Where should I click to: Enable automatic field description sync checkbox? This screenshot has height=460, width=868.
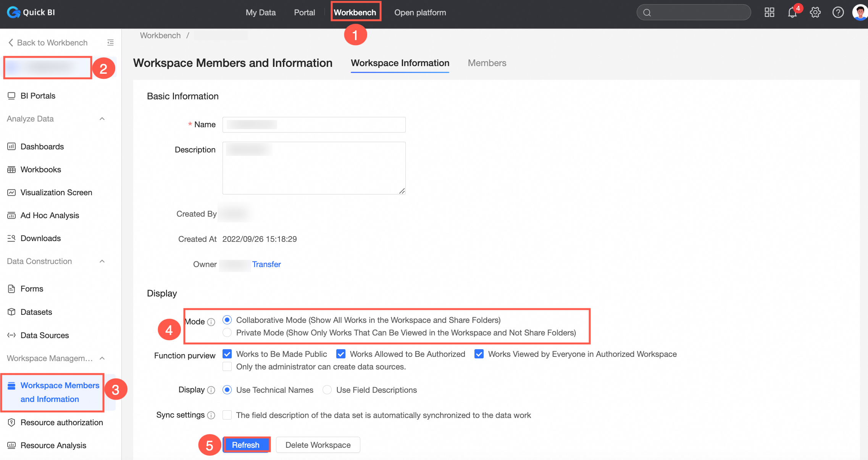click(x=227, y=415)
